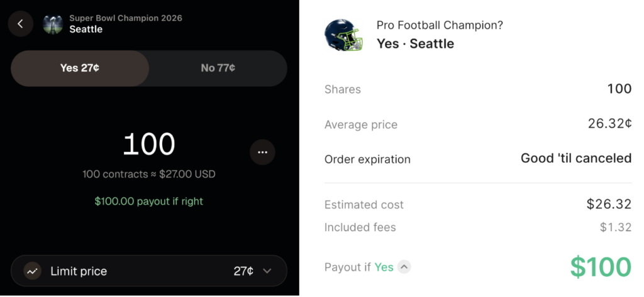Screen dimensions: 644x297
Task: Click the Seattle market thumbnail image
Action: tap(52, 24)
